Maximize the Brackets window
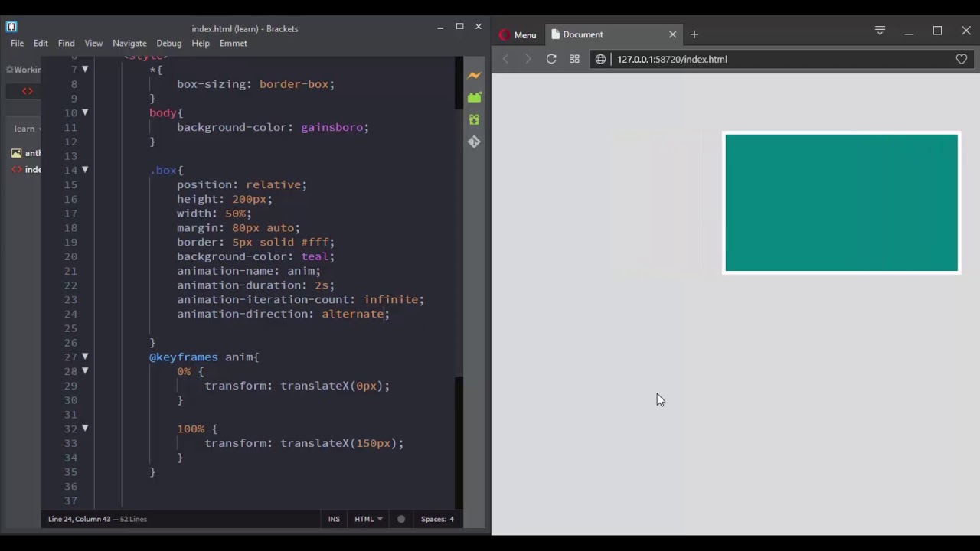 (x=459, y=26)
